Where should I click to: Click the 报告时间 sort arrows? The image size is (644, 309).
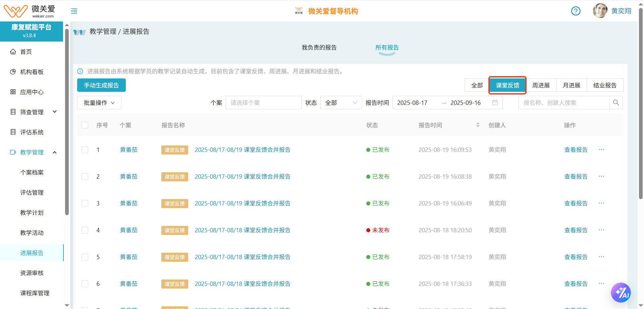(478, 125)
